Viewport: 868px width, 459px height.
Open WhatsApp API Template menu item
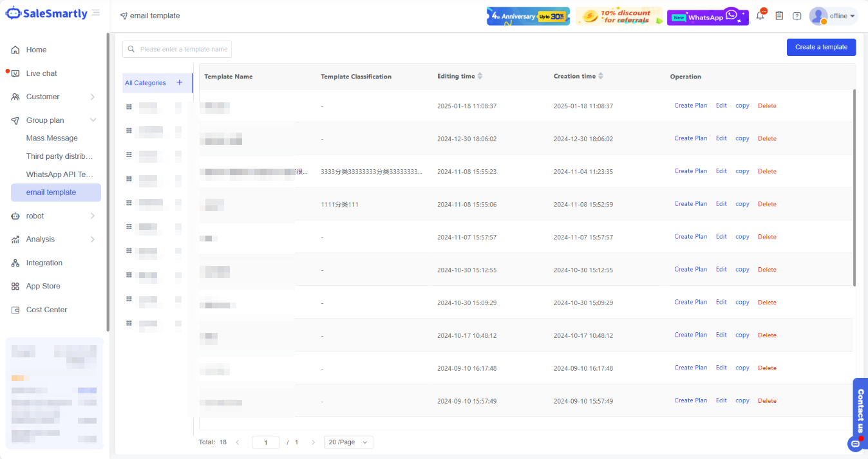point(60,174)
